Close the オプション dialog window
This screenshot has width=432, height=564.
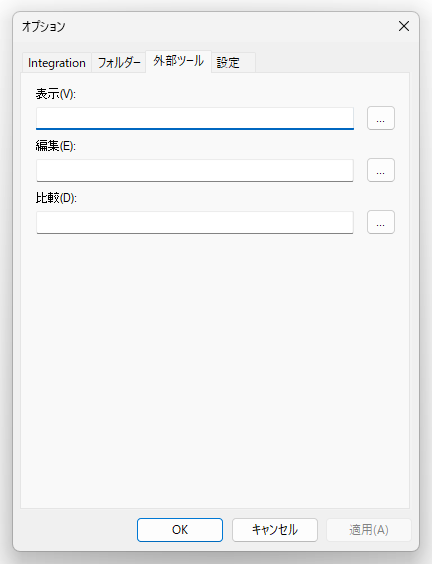(x=404, y=26)
